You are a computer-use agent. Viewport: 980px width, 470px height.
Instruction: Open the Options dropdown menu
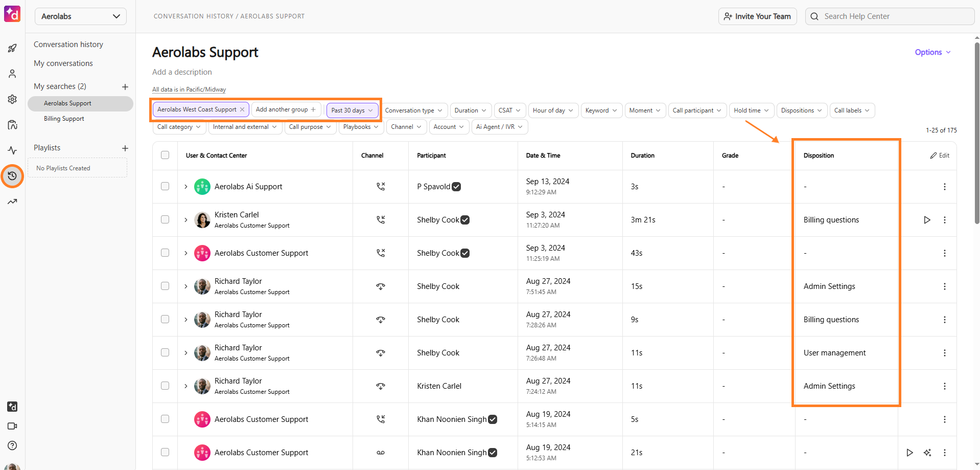932,52
